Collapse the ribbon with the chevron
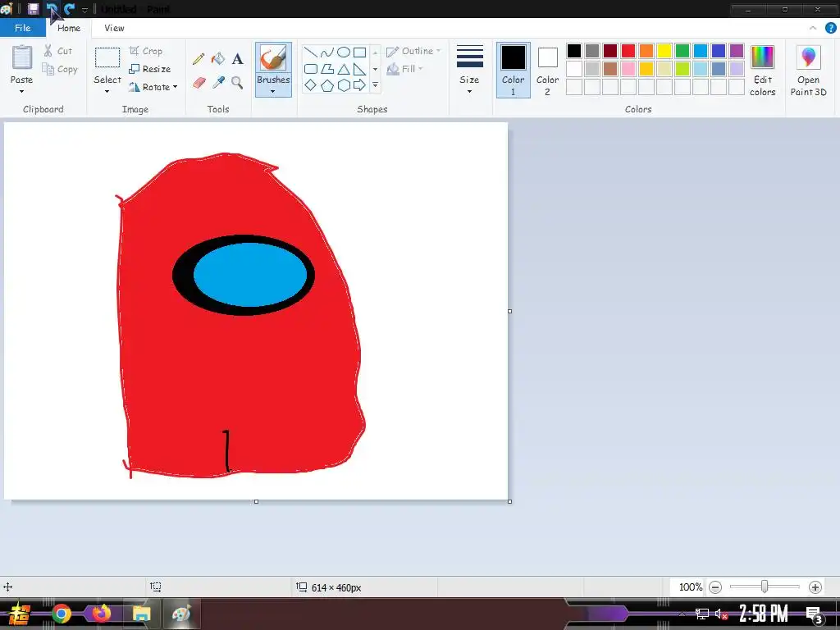840x630 pixels. [813, 28]
